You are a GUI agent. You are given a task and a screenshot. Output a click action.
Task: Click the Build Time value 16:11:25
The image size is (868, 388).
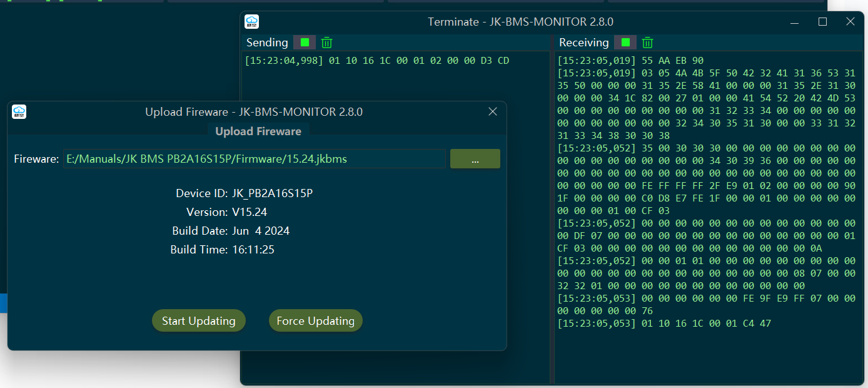tap(253, 250)
